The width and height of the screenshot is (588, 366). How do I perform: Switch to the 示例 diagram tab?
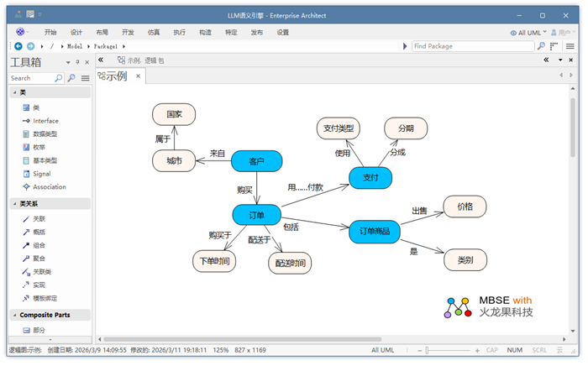pos(113,76)
